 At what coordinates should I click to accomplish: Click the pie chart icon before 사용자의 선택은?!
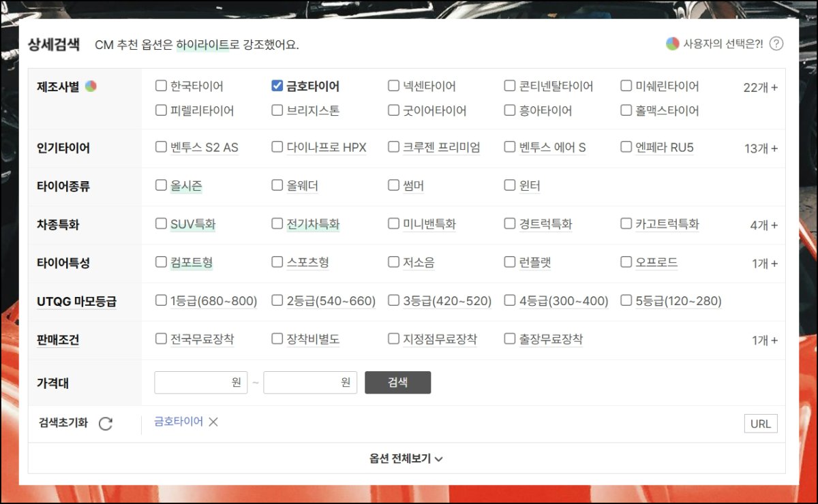point(672,44)
